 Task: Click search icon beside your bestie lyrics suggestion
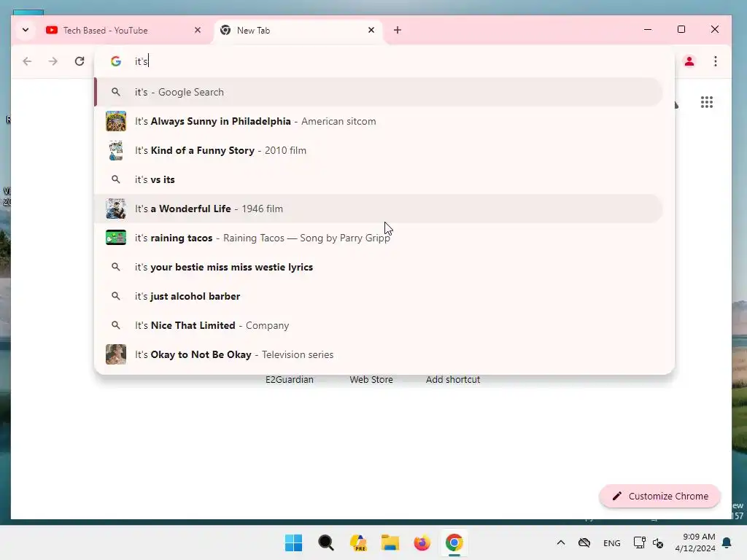click(116, 267)
